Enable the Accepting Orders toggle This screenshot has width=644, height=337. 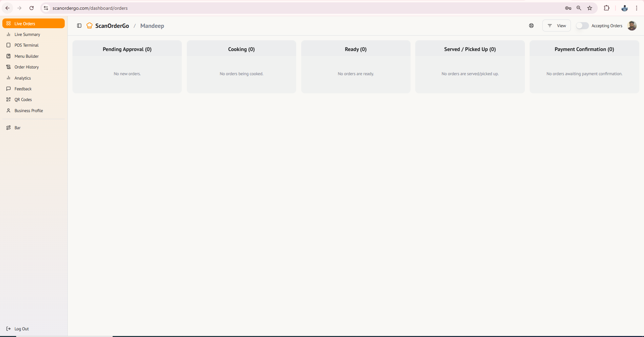point(582,26)
